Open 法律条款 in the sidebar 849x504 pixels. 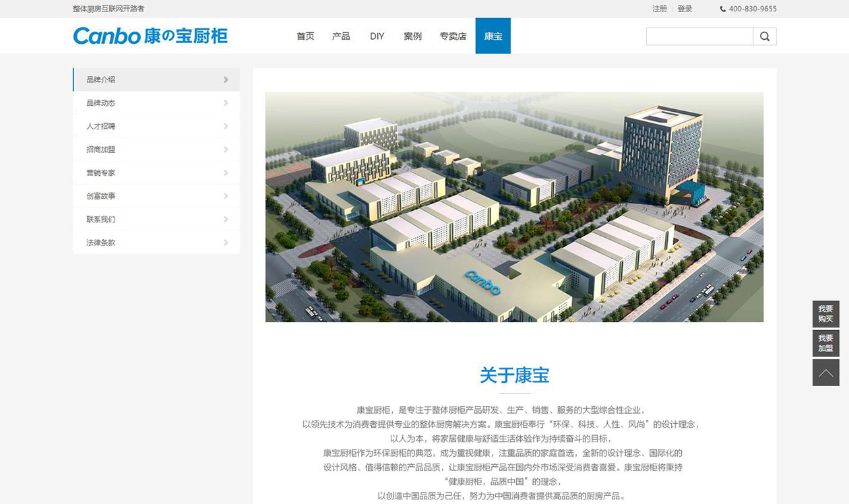click(x=156, y=243)
